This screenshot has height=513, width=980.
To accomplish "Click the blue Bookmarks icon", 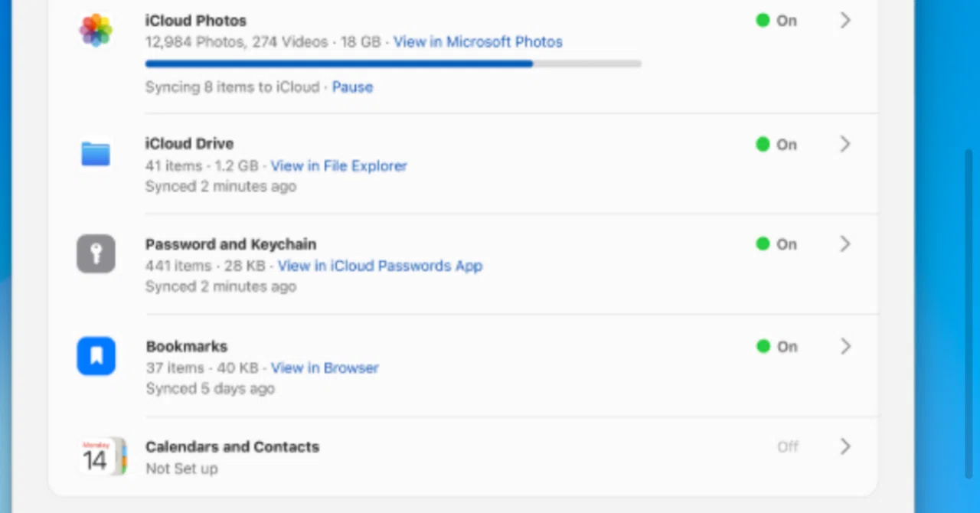I will pyautogui.click(x=96, y=356).
